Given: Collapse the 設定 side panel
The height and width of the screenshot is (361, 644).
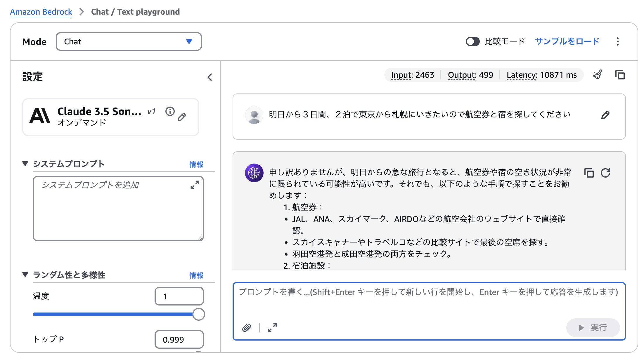Looking at the screenshot, I should [210, 77].
